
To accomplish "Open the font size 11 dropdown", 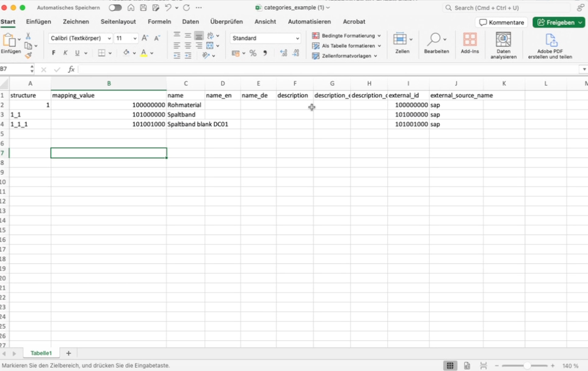I will [135, 39].
